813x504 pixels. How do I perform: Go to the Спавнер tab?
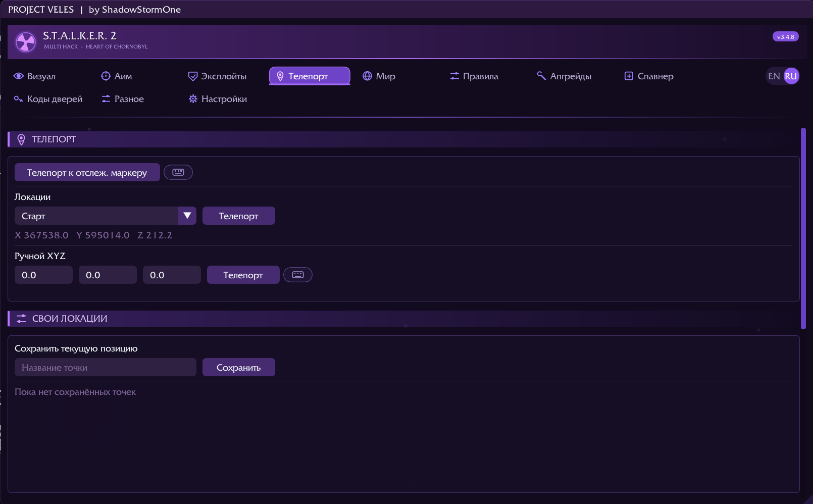649,76
